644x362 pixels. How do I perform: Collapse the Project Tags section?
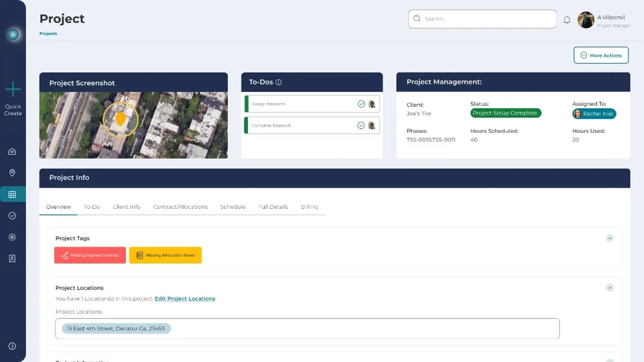pyautogui.click(x=610, y=238)
